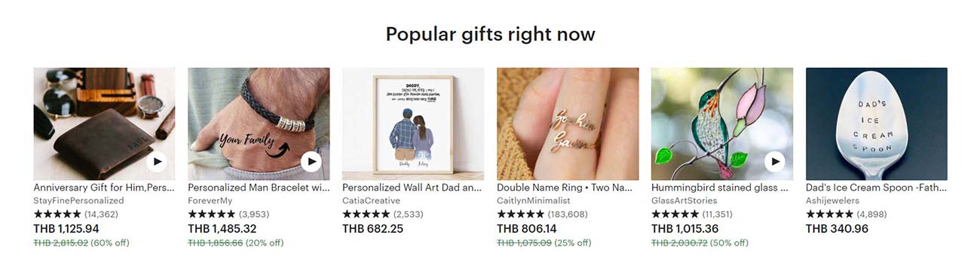The height and width of the screenshot is (275, 980).
Task: Click the star rating with 14,362 reviews
Action: coord(76,215)
